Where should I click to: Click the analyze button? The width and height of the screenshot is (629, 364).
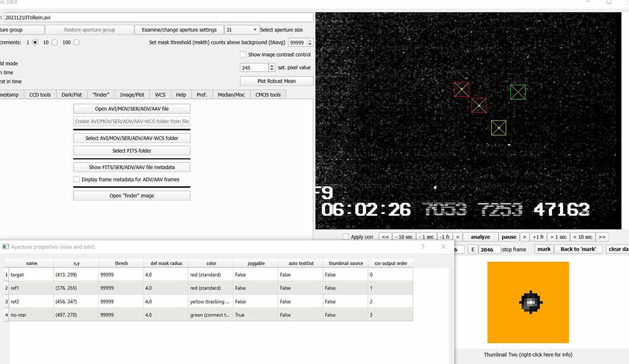click(480, 237)
